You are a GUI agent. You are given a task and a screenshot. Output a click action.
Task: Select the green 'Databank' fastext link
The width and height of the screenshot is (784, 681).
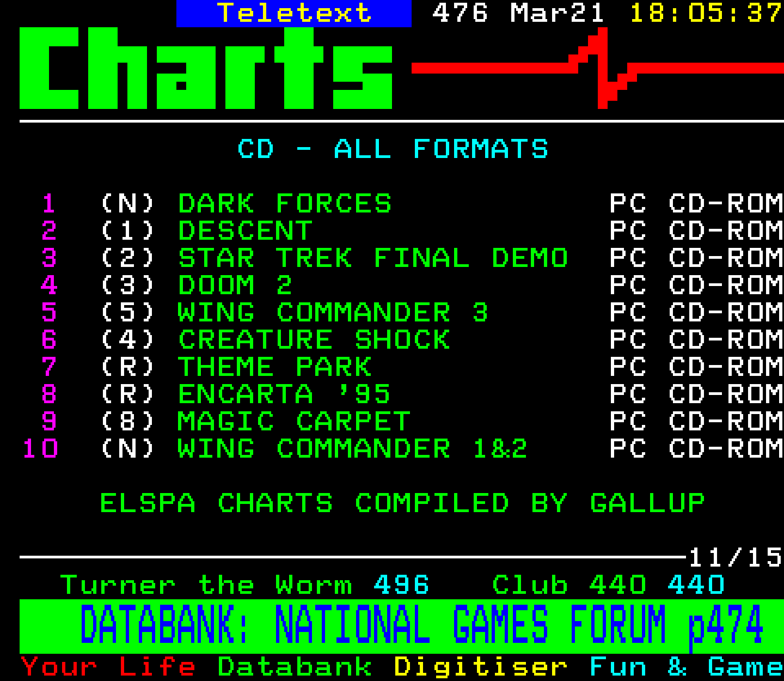click(x=295, y=667)
